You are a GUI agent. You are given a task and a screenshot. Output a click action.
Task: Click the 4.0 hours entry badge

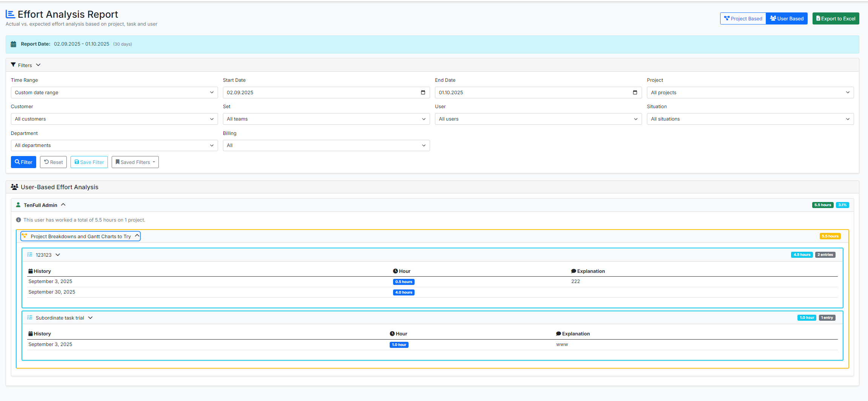point(404,292)
